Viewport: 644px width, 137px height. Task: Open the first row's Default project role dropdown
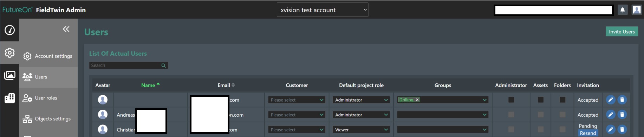pyautogui.click(x=361, y=100)
